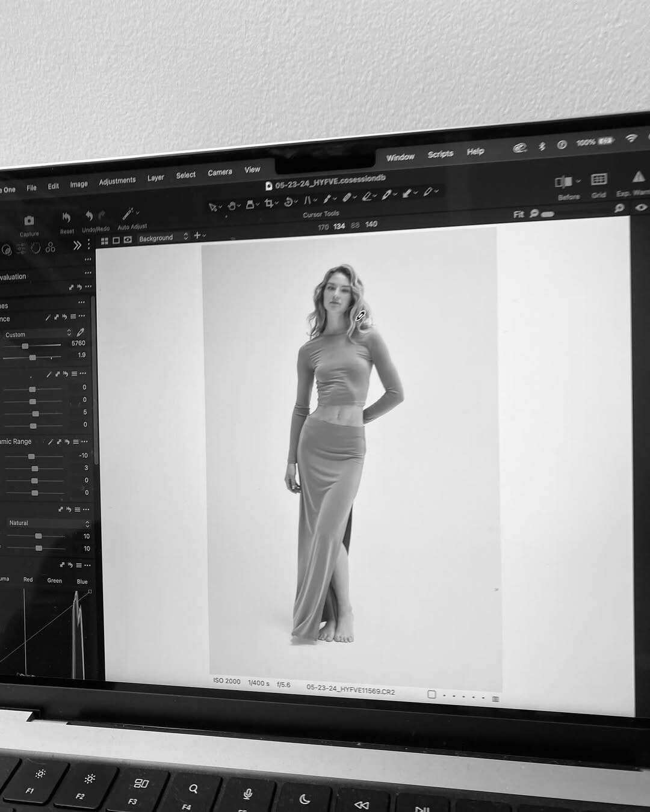This screenshot has height=812, width=650.
Task: Open the Scripts menu
Action: tap(441, 154)
